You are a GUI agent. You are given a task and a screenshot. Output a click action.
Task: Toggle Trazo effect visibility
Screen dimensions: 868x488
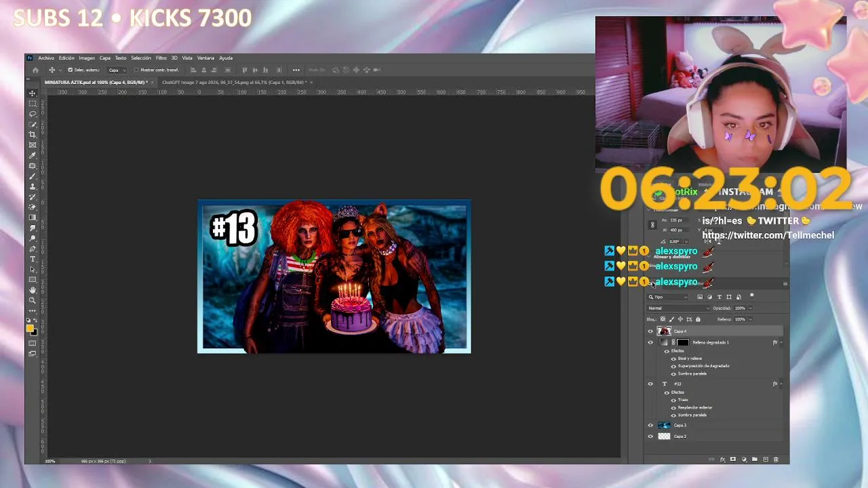(673, 400)
